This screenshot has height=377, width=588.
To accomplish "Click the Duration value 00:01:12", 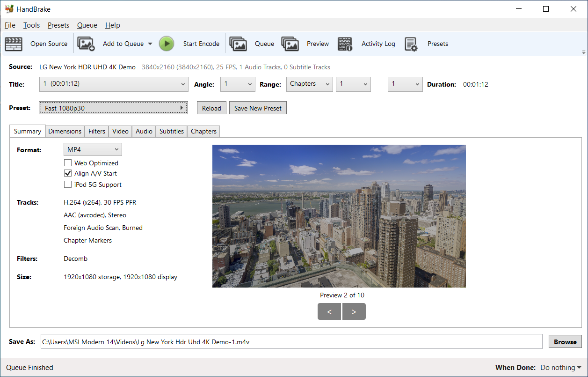I will pos(476,85).
